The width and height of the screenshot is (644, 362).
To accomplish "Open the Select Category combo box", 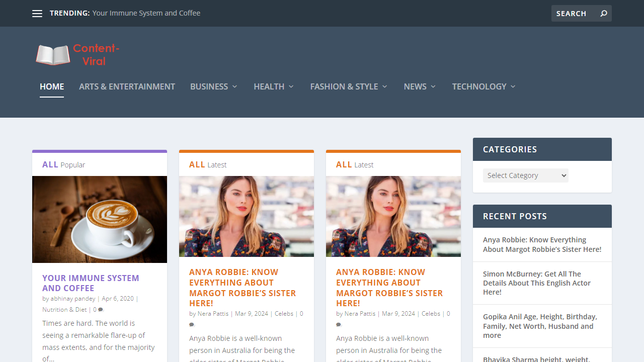I will (x=525, y=175).
